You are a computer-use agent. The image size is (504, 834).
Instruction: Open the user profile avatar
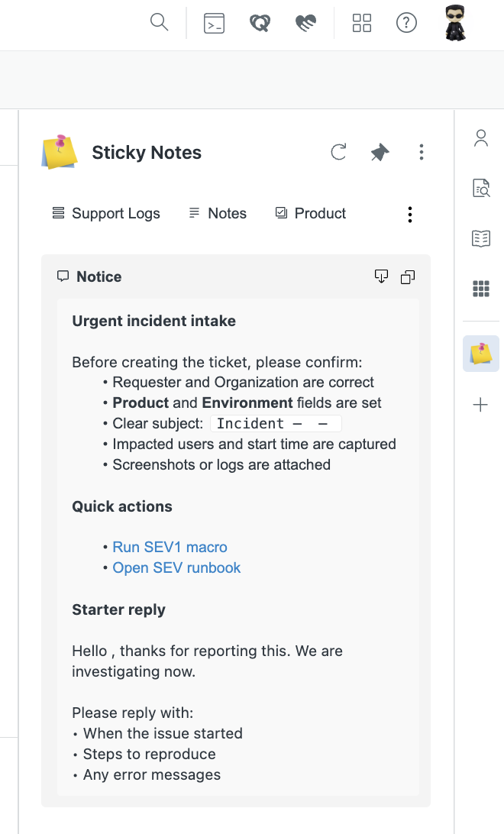tap(455, 23)
